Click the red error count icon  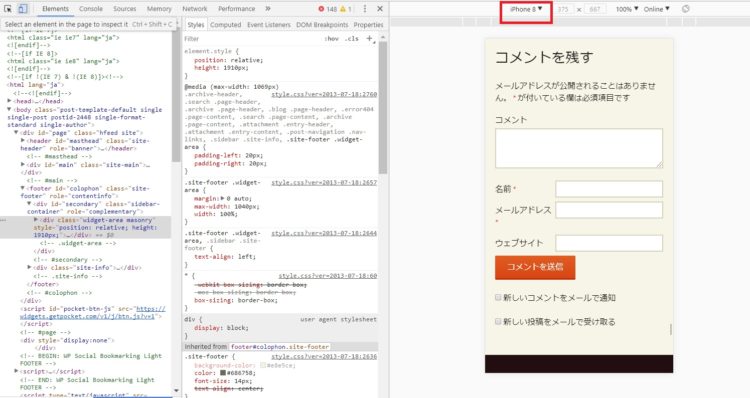[x=321, y=9]
